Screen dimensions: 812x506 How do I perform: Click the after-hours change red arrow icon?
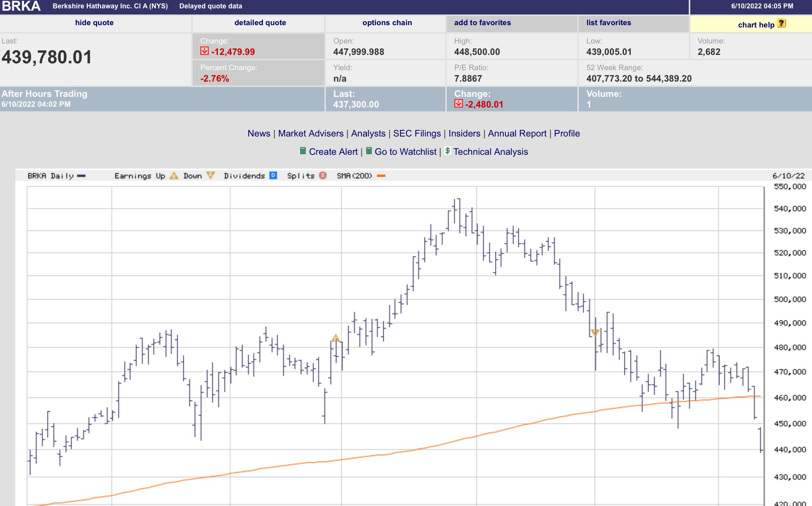point(458,104)
